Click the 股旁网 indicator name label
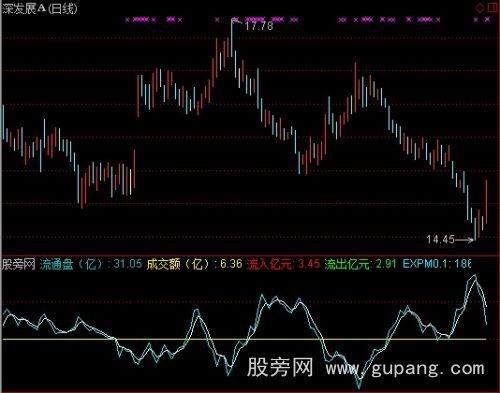This screenshot has height=393, width=500. [x=19, y=264]
